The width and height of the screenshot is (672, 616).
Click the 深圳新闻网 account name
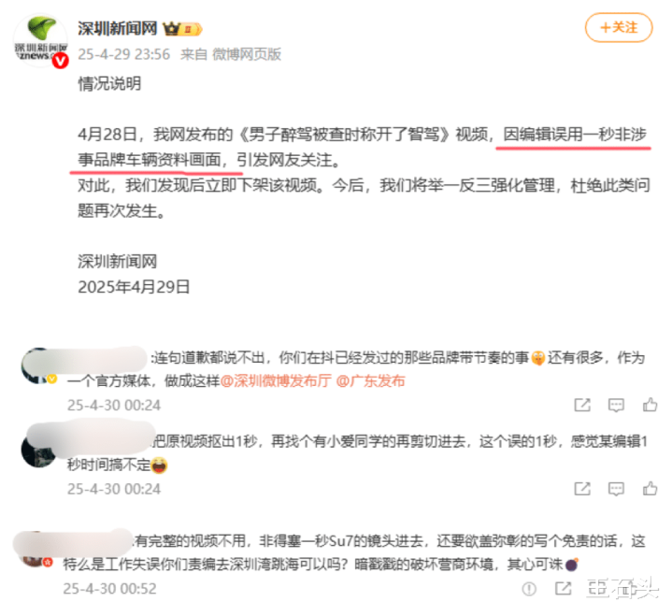pos(118,28)
